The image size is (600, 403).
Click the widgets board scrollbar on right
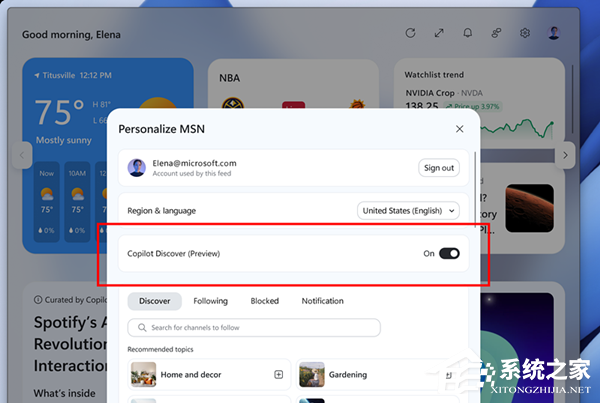click(x=572, y=99)
